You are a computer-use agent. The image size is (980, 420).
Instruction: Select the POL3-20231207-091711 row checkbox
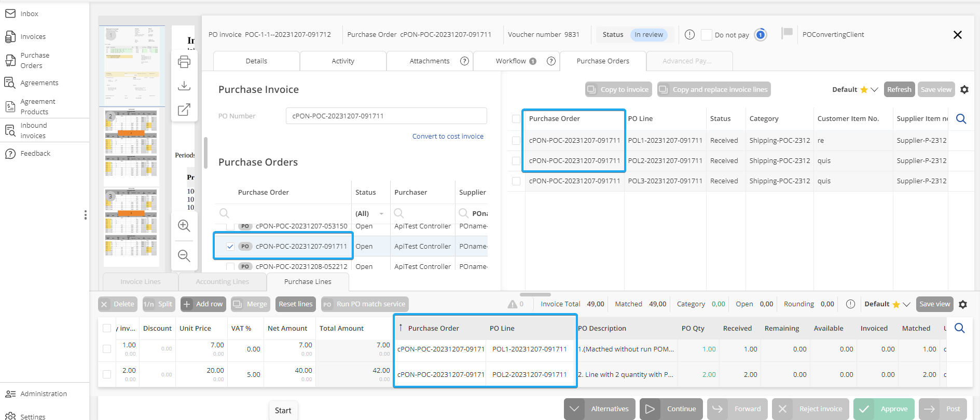(x=516, y=181)
